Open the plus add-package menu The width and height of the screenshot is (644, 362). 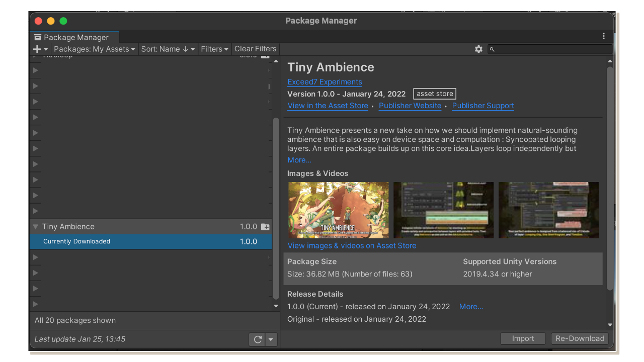(40, 49)
